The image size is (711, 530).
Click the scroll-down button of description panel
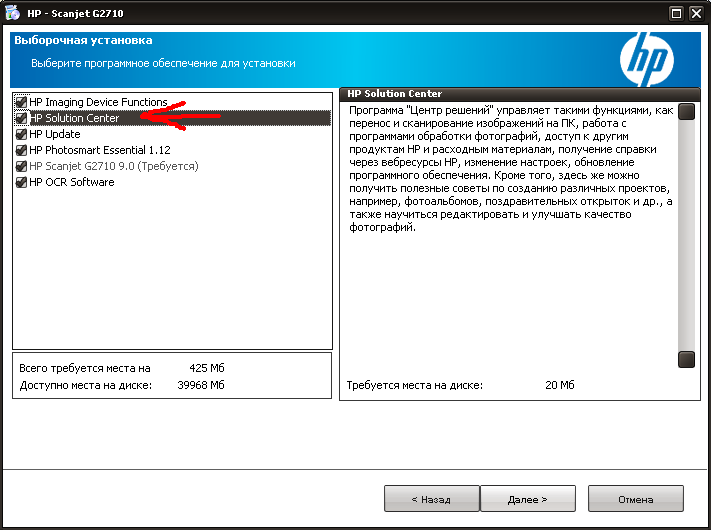[686, 359]
